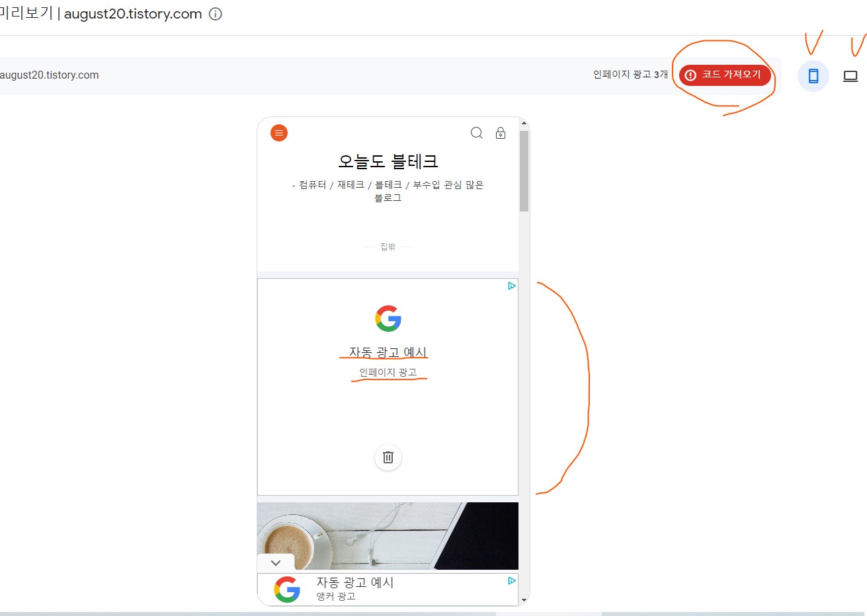
Task: Click the preview scrollbar up arrow
Action: (x=524, y=124)
